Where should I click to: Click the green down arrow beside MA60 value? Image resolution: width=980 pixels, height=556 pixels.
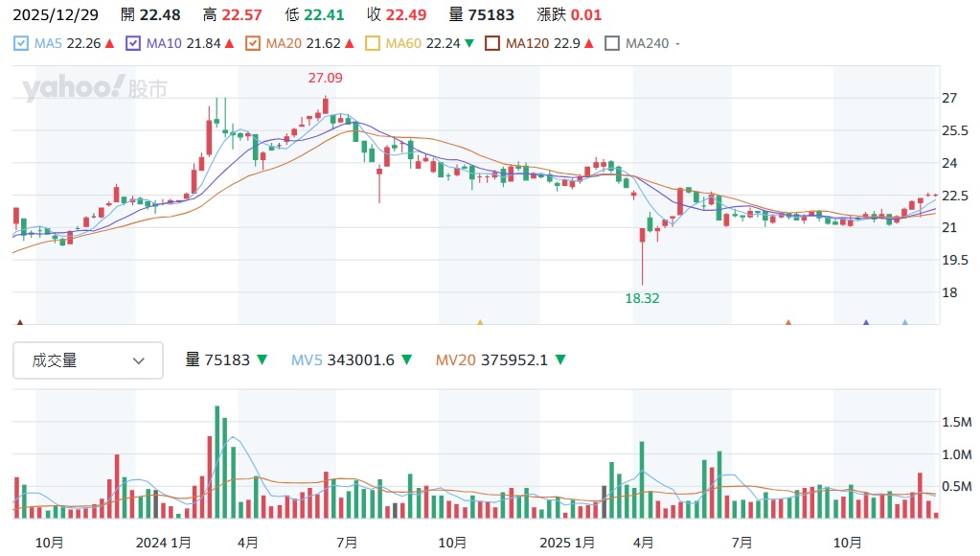(468, 43)
